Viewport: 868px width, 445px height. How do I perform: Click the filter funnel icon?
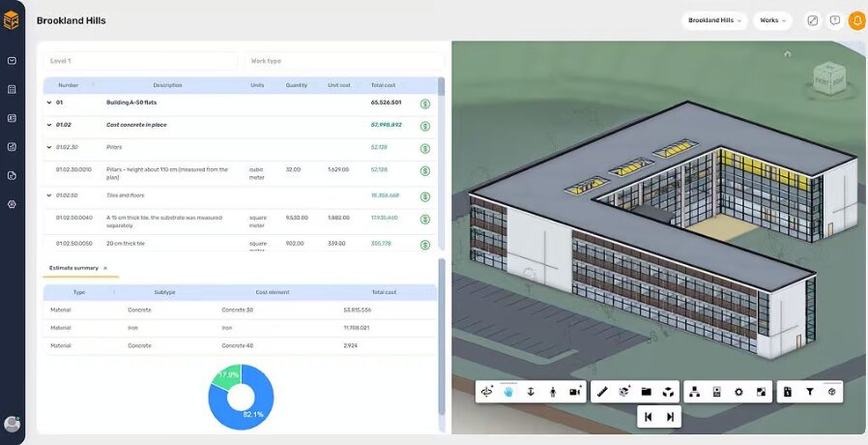(809, 392)
